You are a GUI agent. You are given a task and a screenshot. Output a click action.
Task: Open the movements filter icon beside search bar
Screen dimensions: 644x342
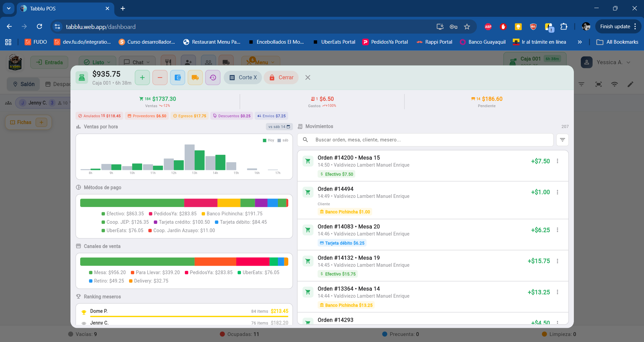coord(562,140)
